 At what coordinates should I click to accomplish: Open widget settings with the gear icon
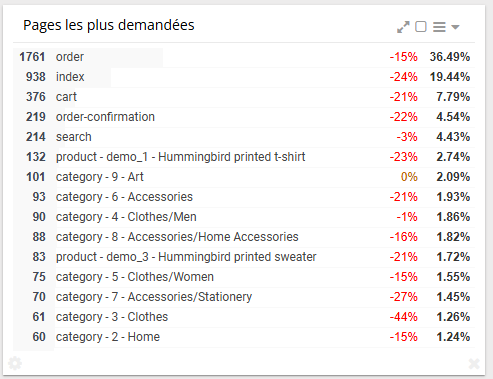[x=15, y=363]
